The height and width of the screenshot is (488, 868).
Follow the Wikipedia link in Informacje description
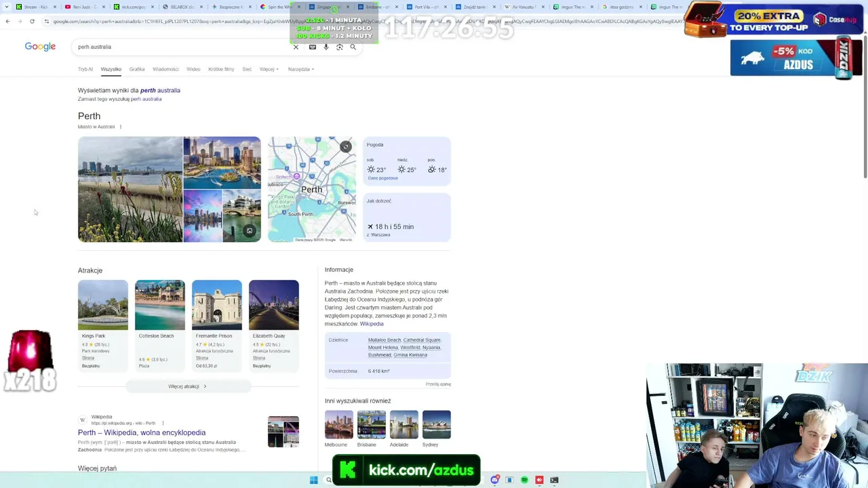coord(372,324)
